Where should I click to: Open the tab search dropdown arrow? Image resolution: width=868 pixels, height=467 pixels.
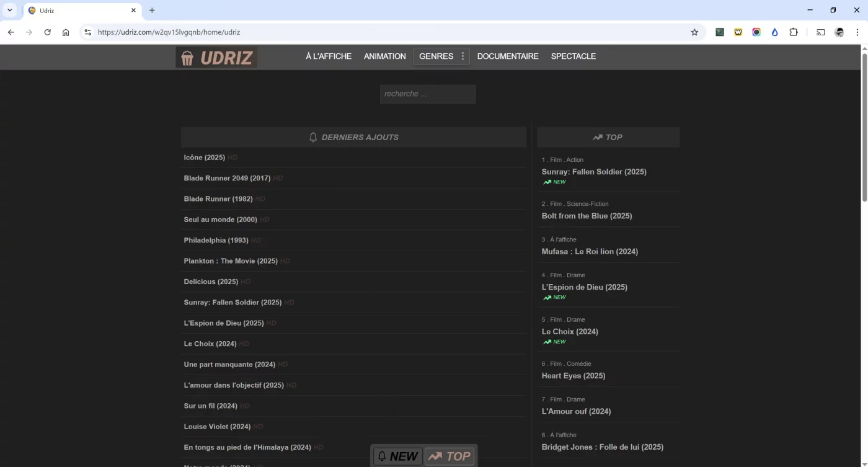pos(10,10)
